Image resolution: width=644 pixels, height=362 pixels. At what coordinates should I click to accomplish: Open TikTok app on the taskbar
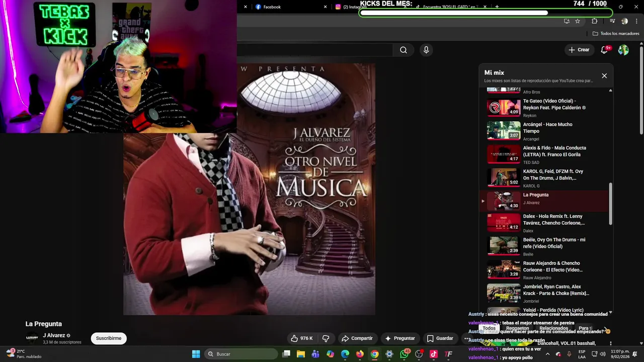(x=434, y=354)
